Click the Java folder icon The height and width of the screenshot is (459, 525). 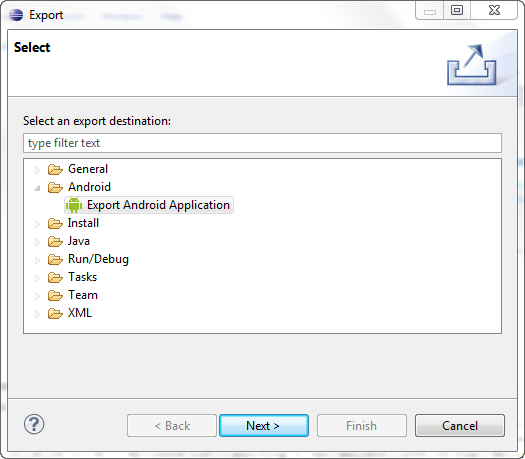(x=55, y=241)
